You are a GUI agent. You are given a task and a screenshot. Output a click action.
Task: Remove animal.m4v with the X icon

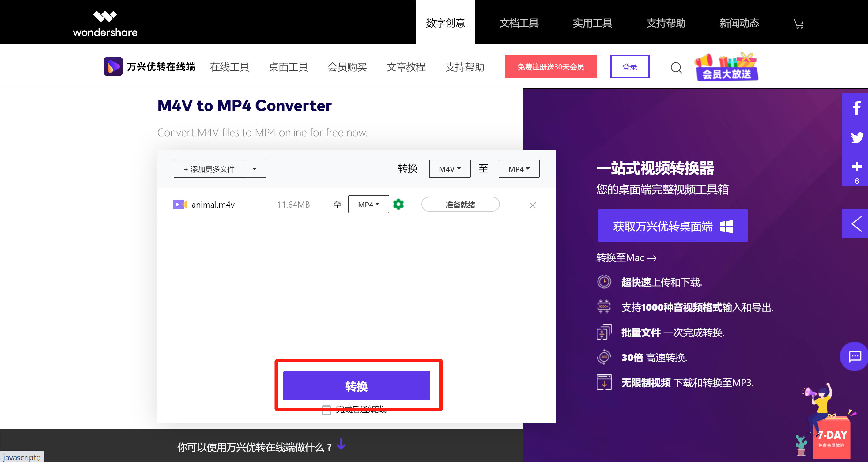[532, 205]
